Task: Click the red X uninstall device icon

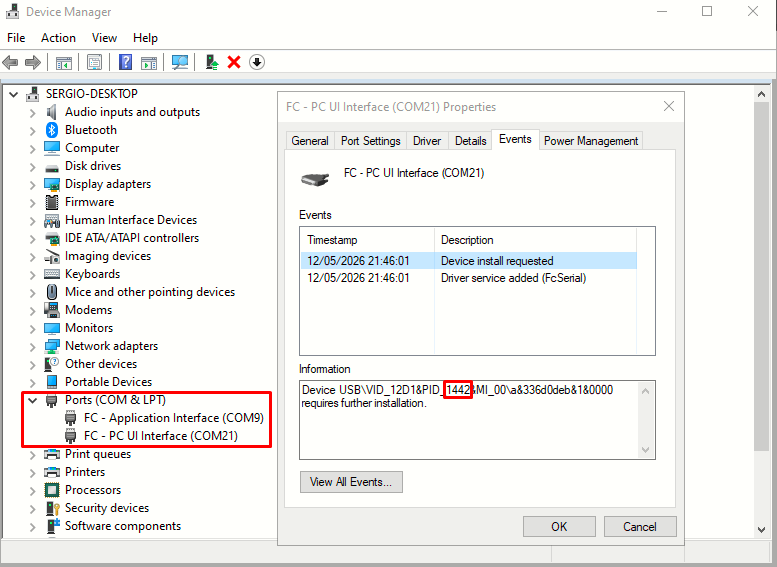Action: pos(234,62)
